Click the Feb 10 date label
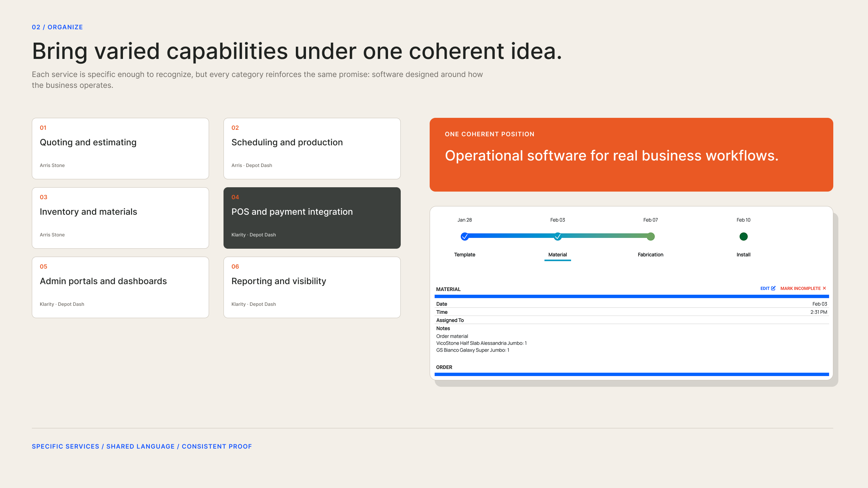The image size is (868, 488). (x=744, y=220)
